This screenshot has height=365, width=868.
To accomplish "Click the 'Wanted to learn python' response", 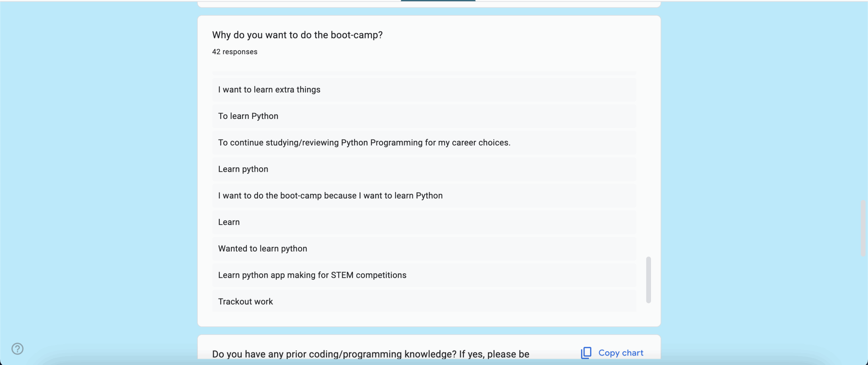I will tap(262, 248).
